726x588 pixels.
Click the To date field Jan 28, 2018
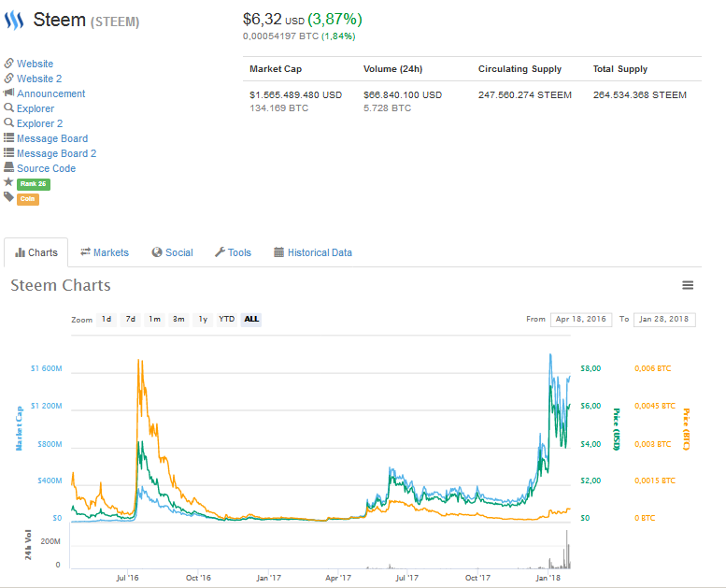point(664,320)
